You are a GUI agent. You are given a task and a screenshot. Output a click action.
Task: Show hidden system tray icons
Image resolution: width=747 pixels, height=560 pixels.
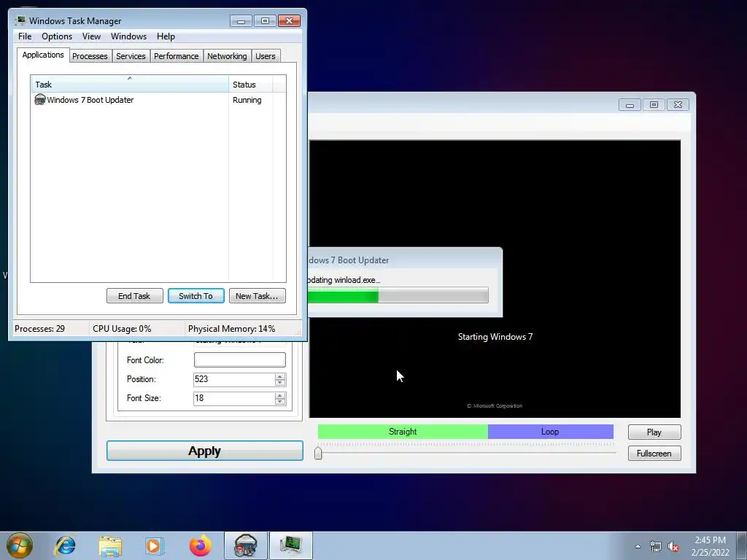pyautogui.click(x=638, y=546)
